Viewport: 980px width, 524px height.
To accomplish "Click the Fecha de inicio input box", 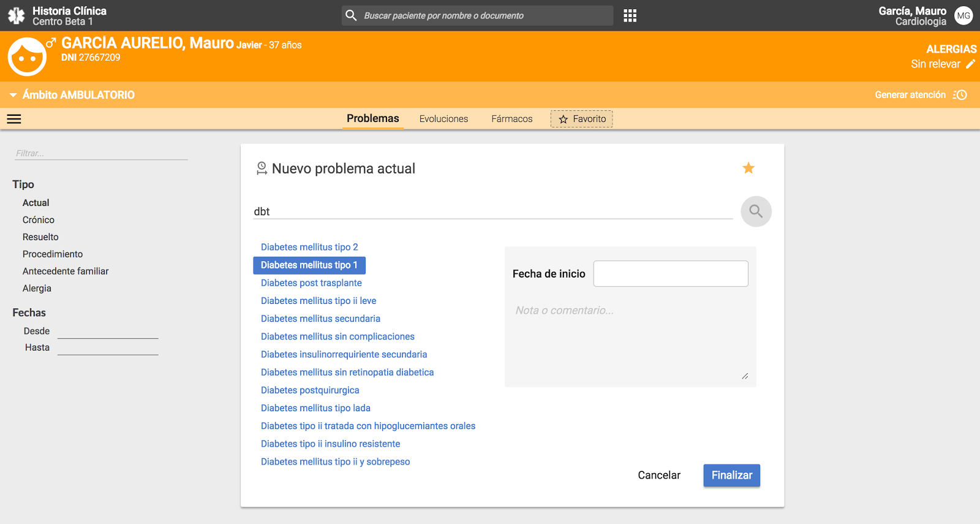I will tap(671, 273).
